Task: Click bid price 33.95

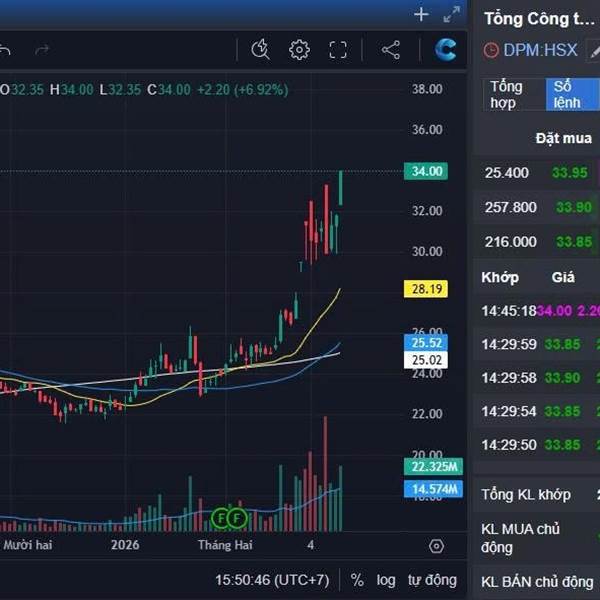Action: tap(569, 173)
